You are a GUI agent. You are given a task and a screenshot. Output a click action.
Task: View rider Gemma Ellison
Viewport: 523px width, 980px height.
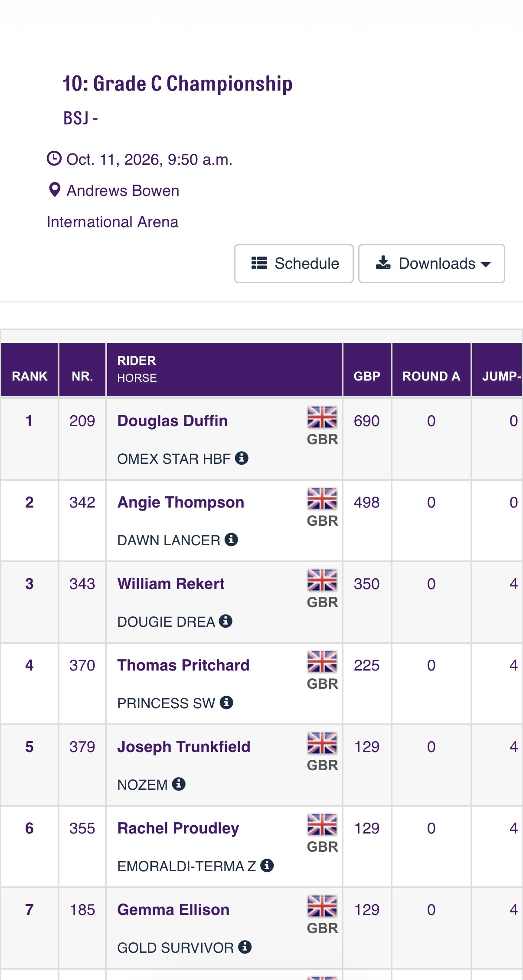pos(173,910)
